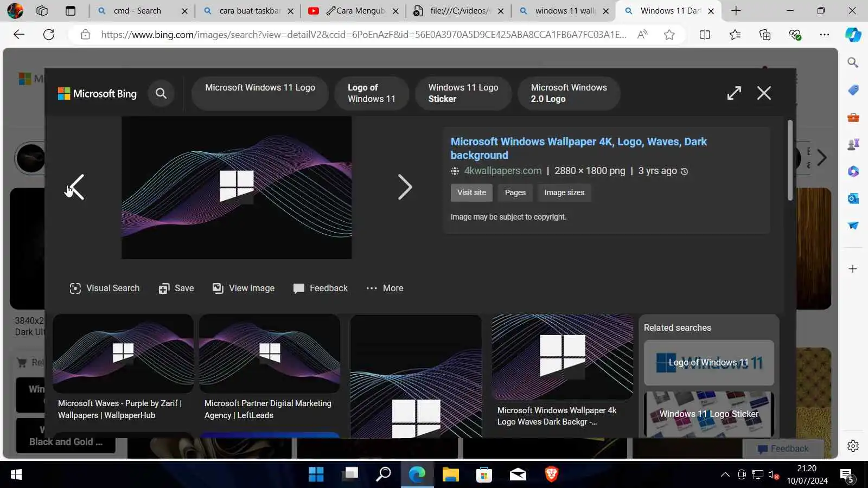Click View image

pos(244,288)
